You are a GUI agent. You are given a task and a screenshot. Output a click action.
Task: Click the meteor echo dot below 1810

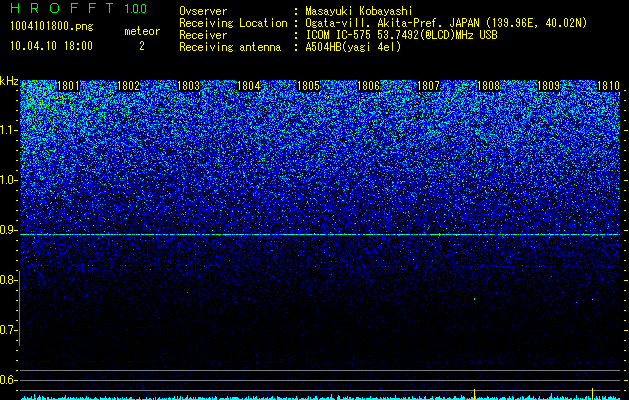tap(592, 299)
